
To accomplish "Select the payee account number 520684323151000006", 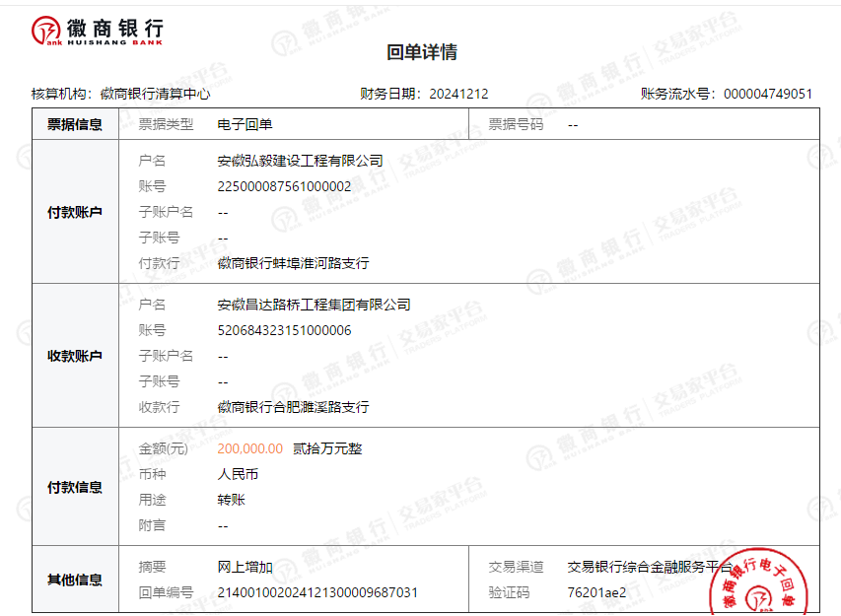I will [x=284, y=330].
